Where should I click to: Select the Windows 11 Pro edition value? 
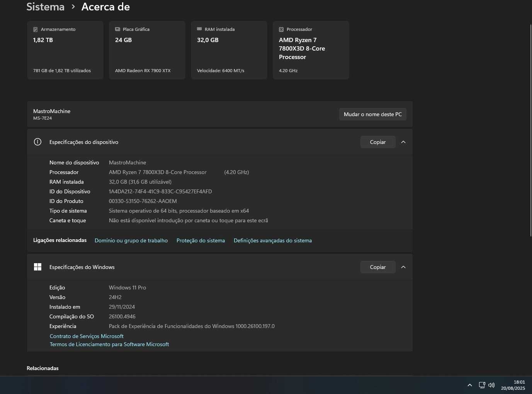pos(127,287)
